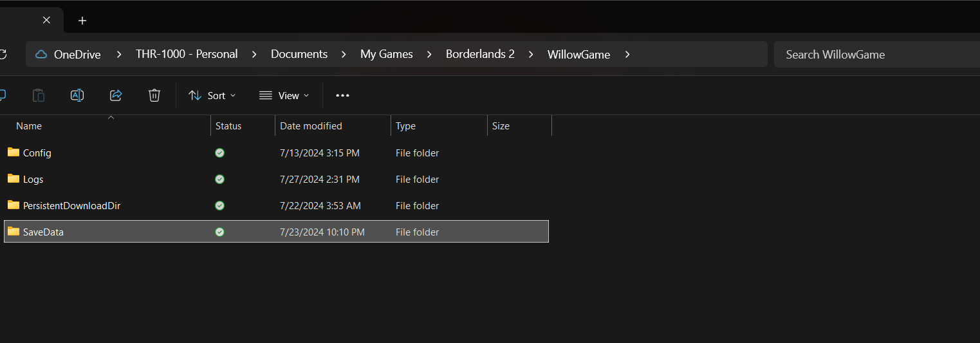Expand chevron after My Games breadcrumb
The width and height of the screenshot is (980, 343).
pyautogui.click(x=430, y=55)
